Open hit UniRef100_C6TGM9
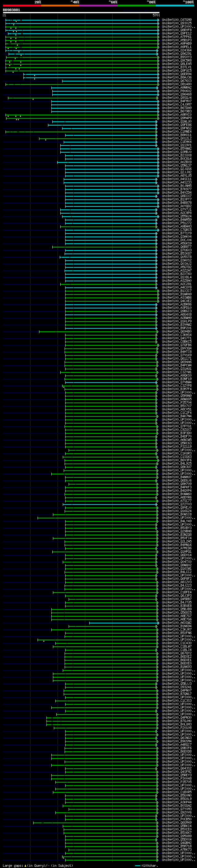Viewport: 197px width, 868px height. (x=177, y=20)
